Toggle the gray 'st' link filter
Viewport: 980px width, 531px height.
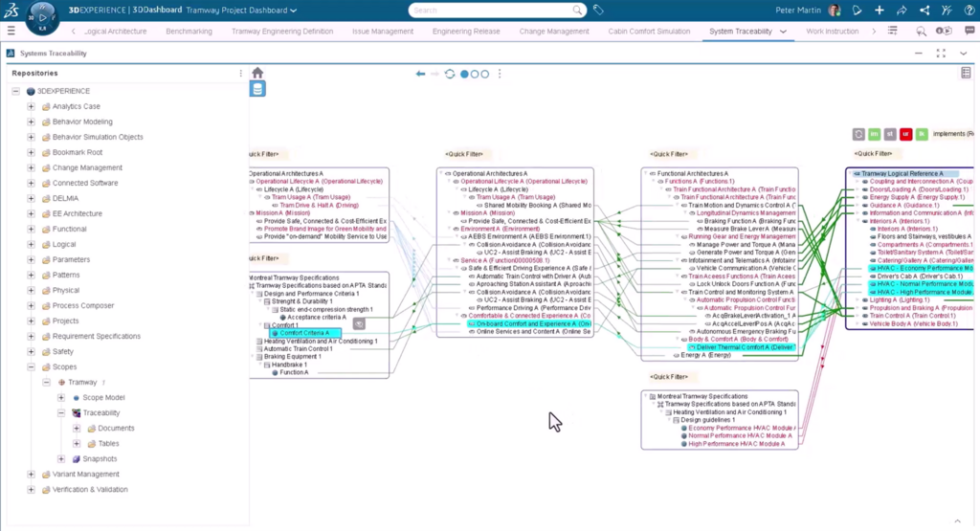coord(890,135)
